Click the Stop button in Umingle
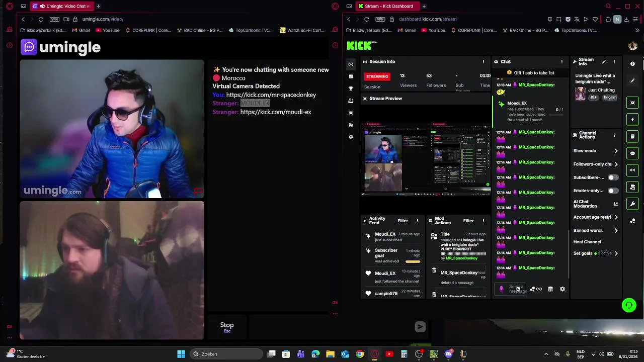The height and width of the screenshot is (362, 644). click(227, 327)
